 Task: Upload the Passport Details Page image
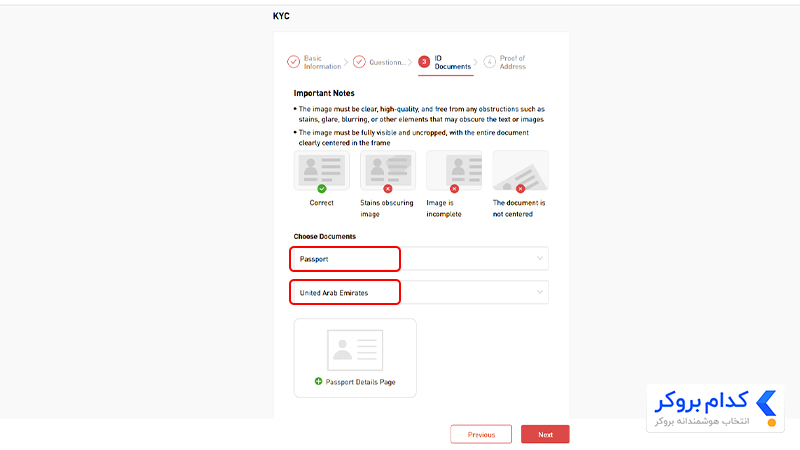355,358
